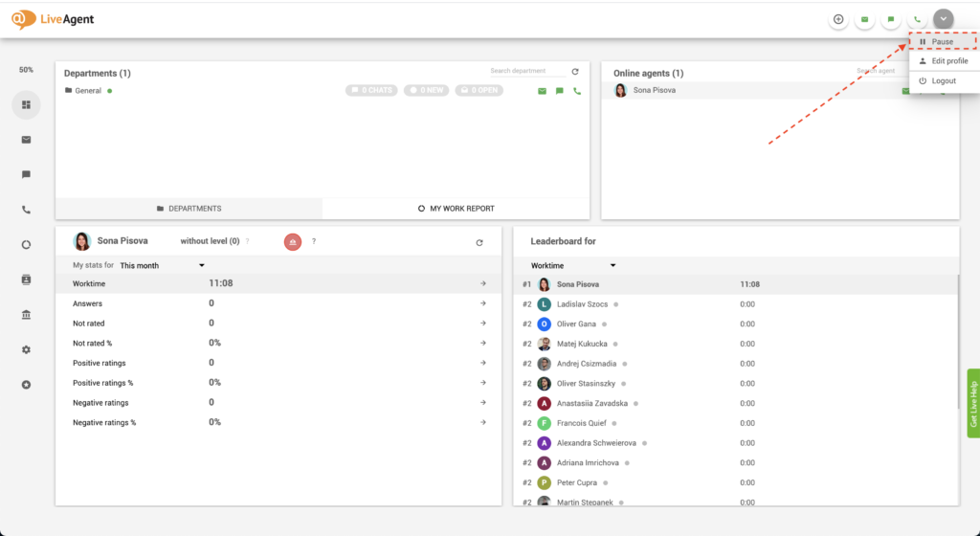Screen dimensions: 980x536
Task: Toggle phone availability in the top bar
Action: pyautogui.click(x=917, y=19)
